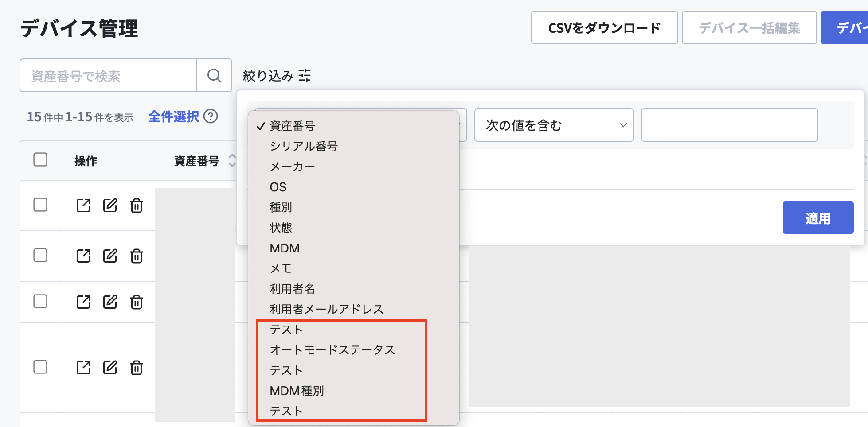Pick 種別 in the filter field list
868x427 pixels.
coord(354,208)
